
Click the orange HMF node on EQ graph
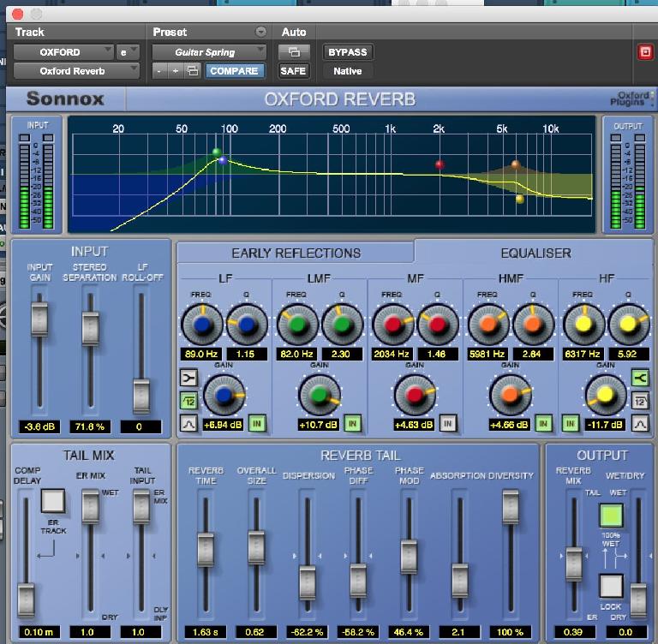click(x=516, y=164)
